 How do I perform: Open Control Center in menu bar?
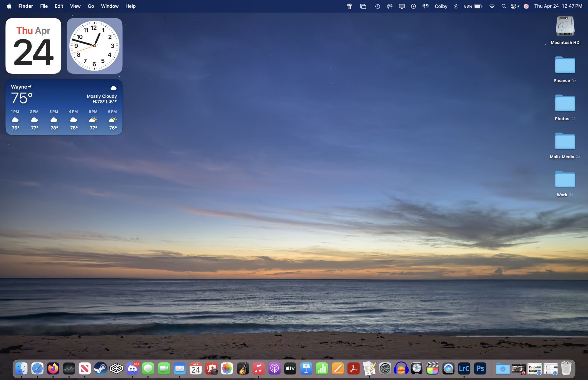click(514, 6)
